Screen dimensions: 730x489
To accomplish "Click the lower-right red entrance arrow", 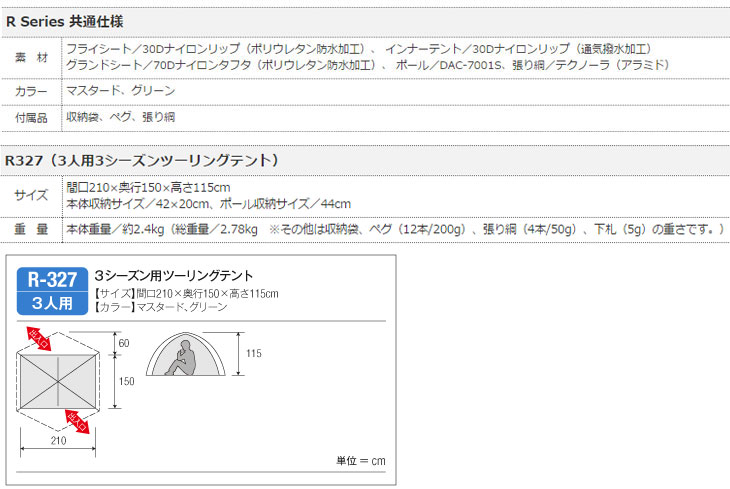I will coord(77,418).
